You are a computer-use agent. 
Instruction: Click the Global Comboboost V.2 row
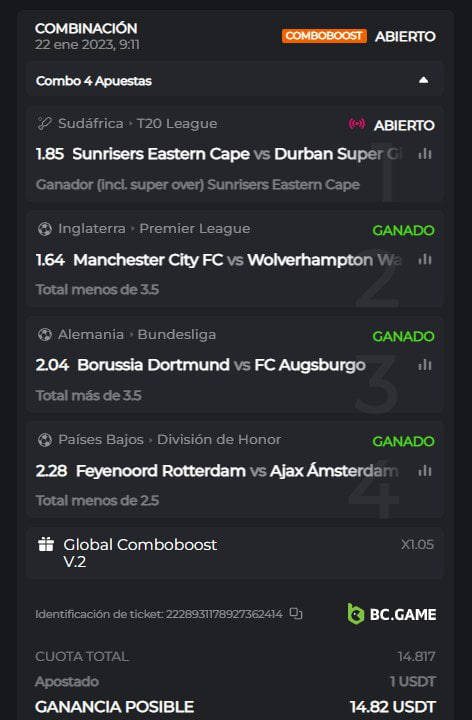(x=235, y=553)
